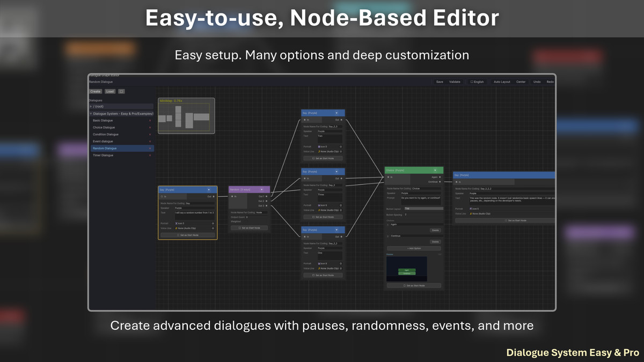Open the header dropdown on node Say_2_2
This screenshot has height=362, width=644.
(x=336, y=230)
